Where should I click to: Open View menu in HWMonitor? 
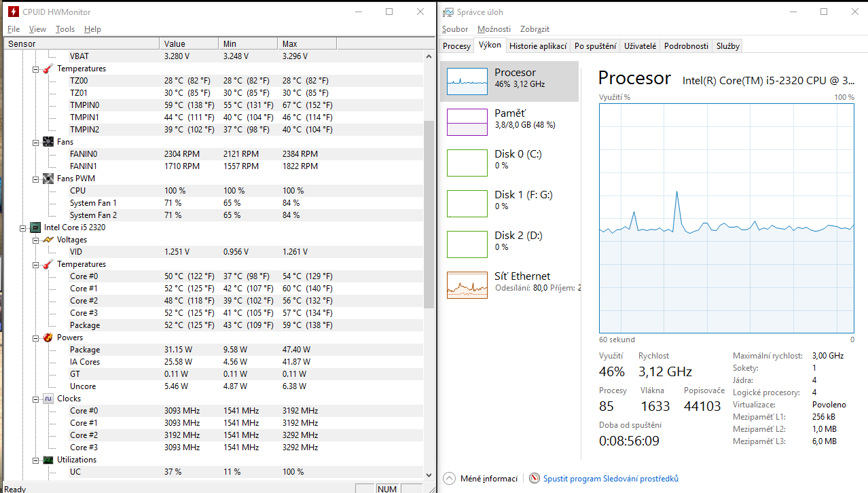coord(37,29)
